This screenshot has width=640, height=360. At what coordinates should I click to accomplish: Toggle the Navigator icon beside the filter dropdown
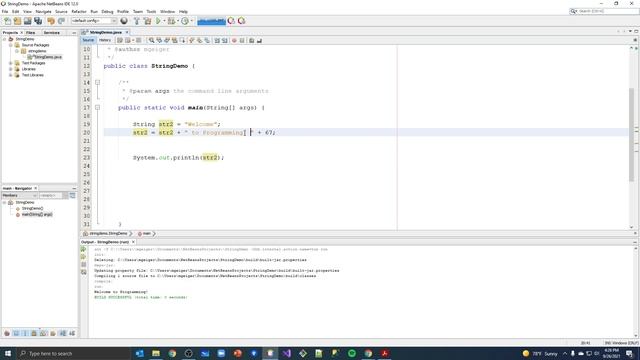pyautogui.click(x=72, y=196)
